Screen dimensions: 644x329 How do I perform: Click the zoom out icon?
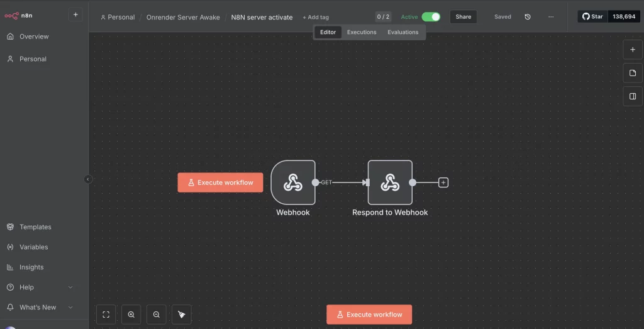click(156, 315)
